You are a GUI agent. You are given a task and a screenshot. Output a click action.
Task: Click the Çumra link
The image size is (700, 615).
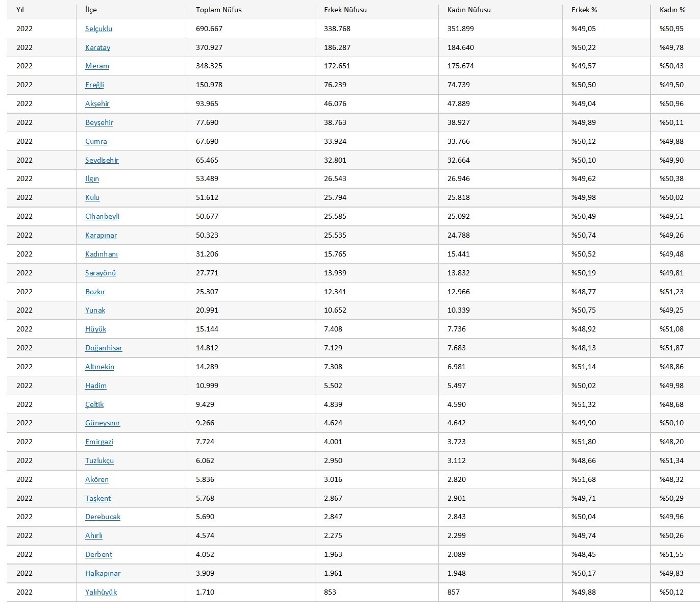tap(96, 141)
